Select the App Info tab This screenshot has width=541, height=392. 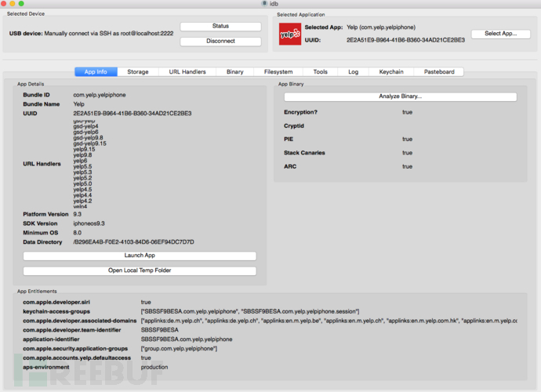[x=96, y=72]
